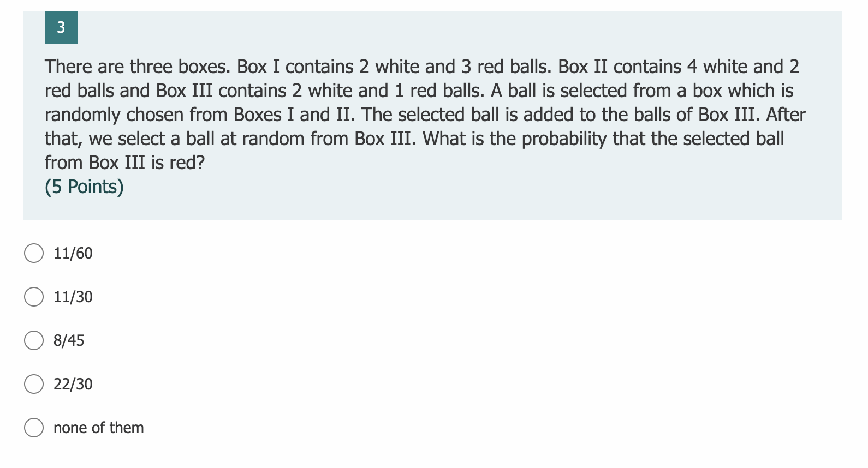
Task: Select the radio button for 11/30
Action: 33,297
